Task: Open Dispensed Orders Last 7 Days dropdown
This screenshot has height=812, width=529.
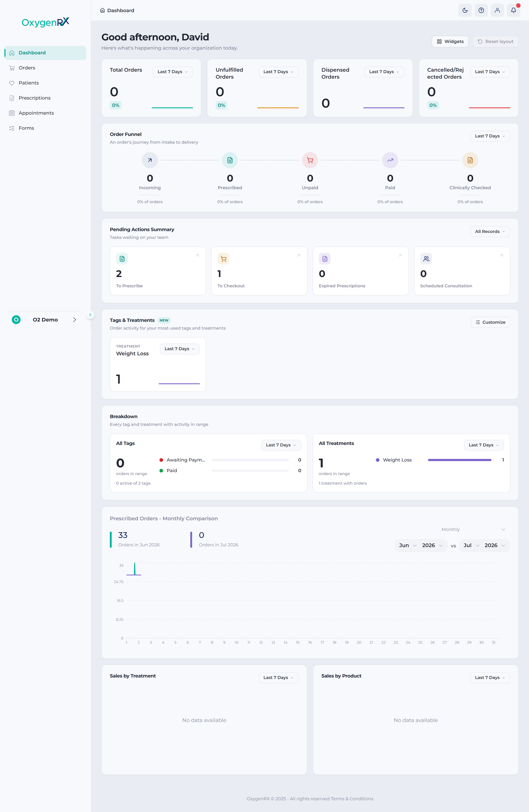Action: pos(384,72)
